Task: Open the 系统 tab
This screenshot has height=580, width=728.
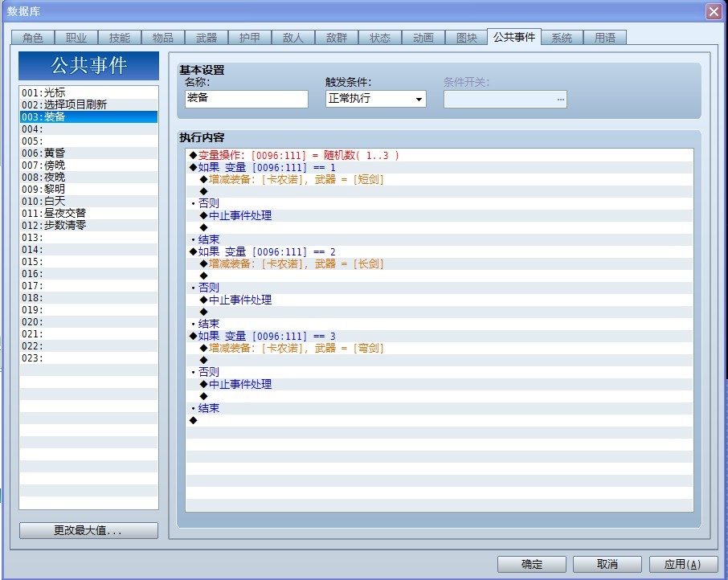Action: pos(562,38)
